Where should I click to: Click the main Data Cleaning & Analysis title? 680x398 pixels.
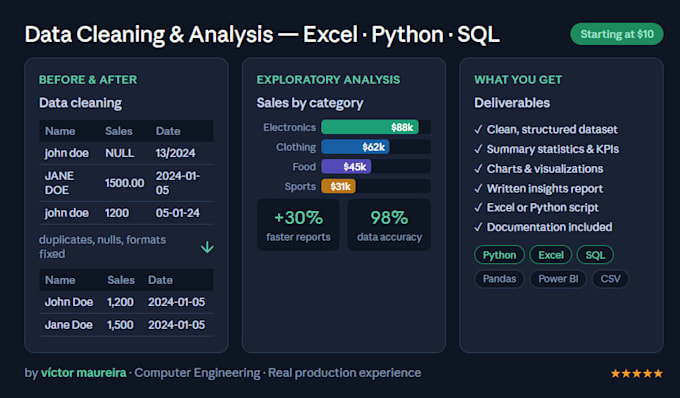(x=262, y=35)
